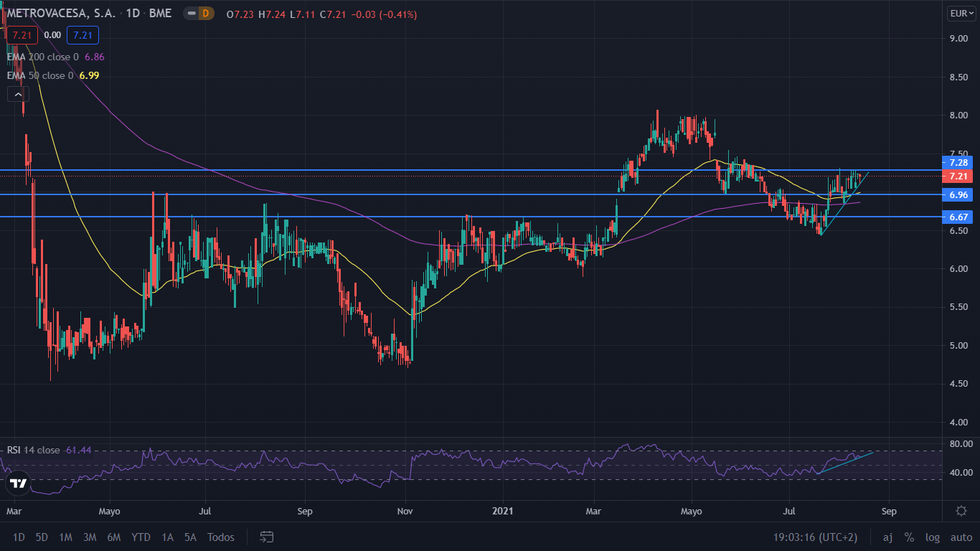Click the TradingView logo icon

pyautogui.click(x=19, y=484)
